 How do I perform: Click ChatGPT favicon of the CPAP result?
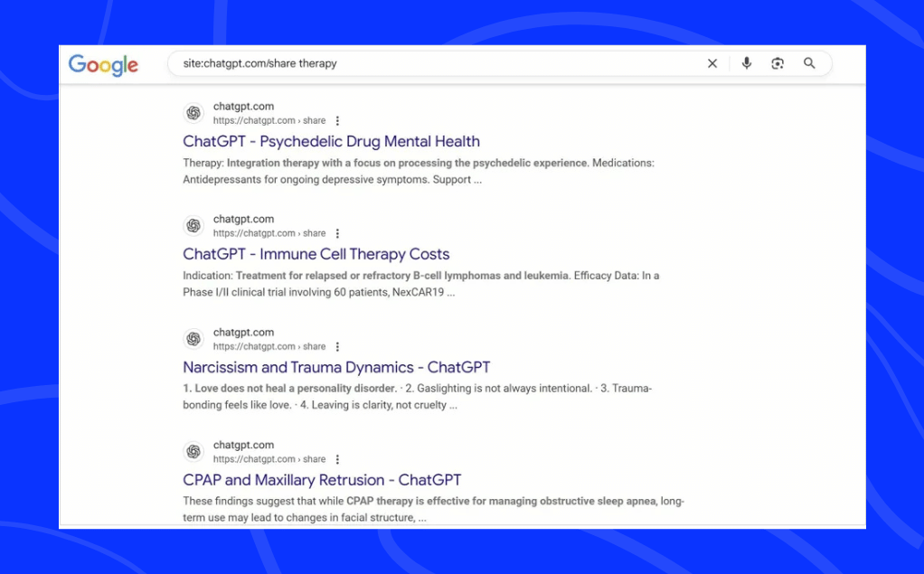point(193,451)
